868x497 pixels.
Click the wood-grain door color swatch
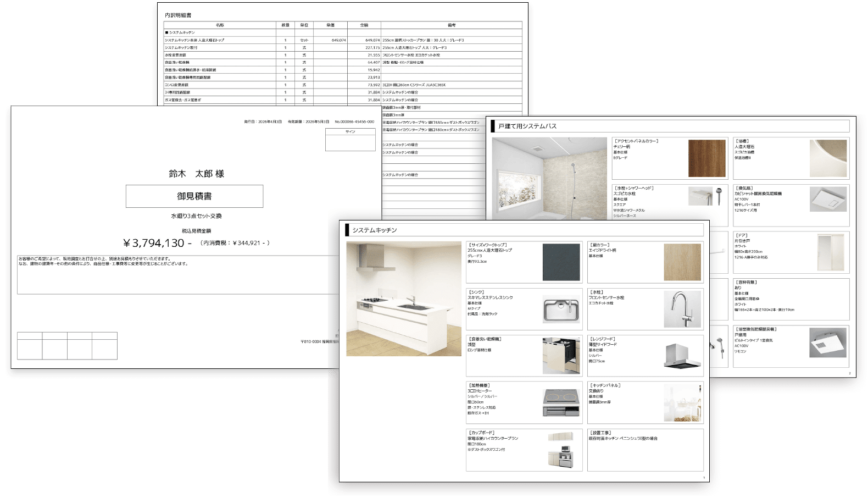pos(682,262)
